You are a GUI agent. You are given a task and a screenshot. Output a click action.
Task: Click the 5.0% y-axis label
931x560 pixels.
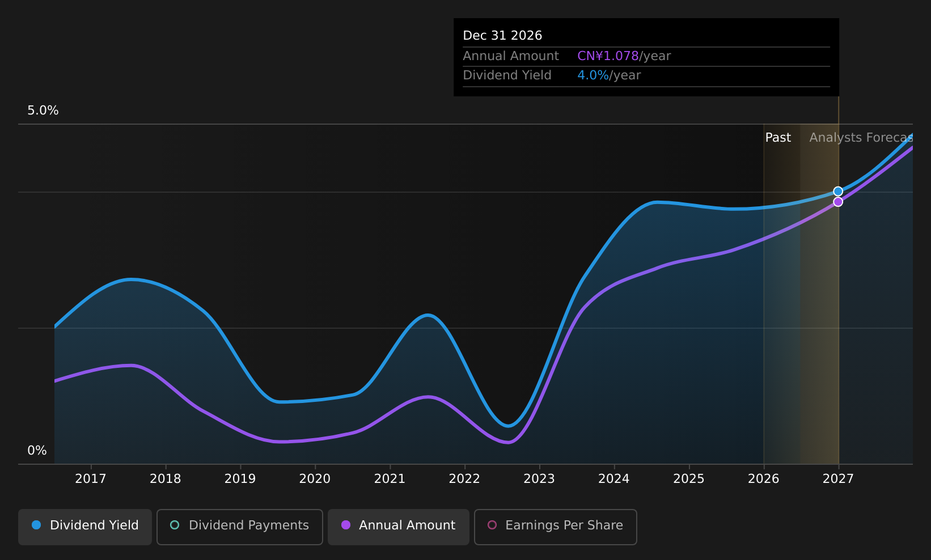click(43, 111)
